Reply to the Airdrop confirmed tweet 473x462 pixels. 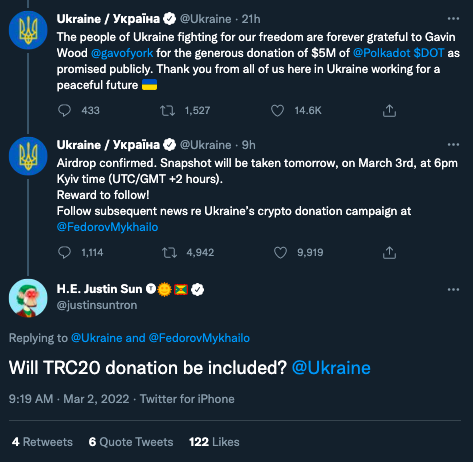(64, 252)
